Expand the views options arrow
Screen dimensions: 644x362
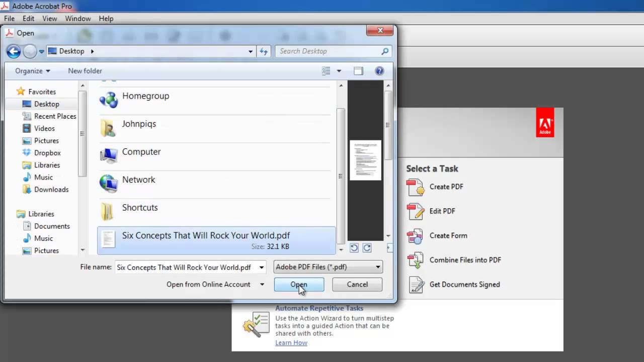click(339, 71)
